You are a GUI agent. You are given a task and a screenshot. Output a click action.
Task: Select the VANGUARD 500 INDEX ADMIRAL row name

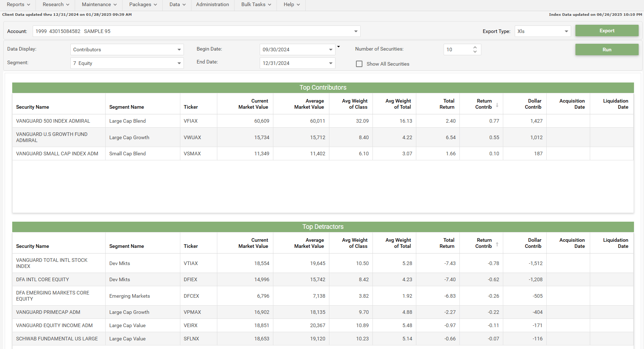[x=53, y=121]
